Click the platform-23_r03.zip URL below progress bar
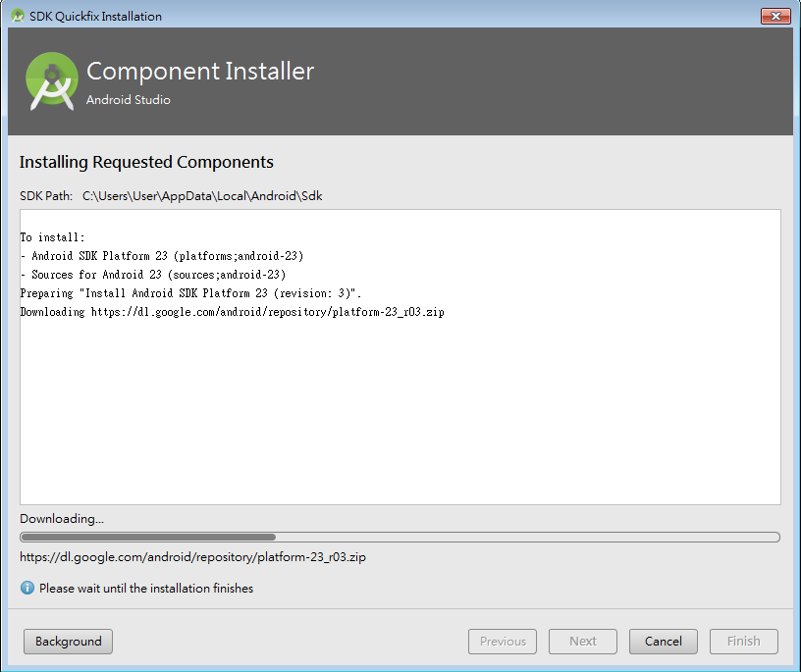The height and width of the screenshot is (672, 801). (192, 557)
